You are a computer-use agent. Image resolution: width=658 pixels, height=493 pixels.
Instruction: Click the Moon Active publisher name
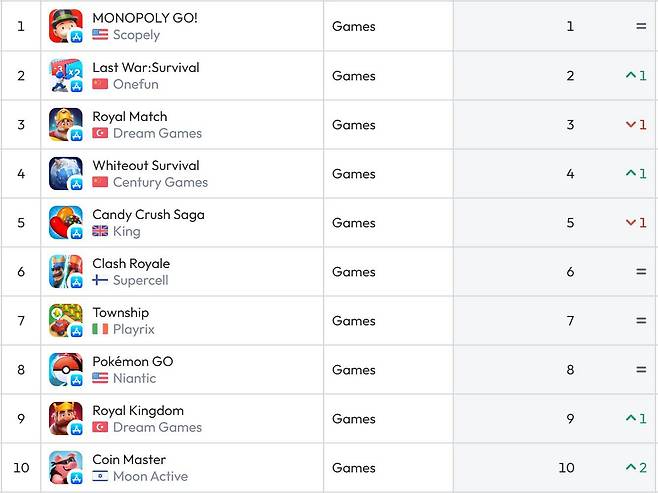(x=150, y=476)
